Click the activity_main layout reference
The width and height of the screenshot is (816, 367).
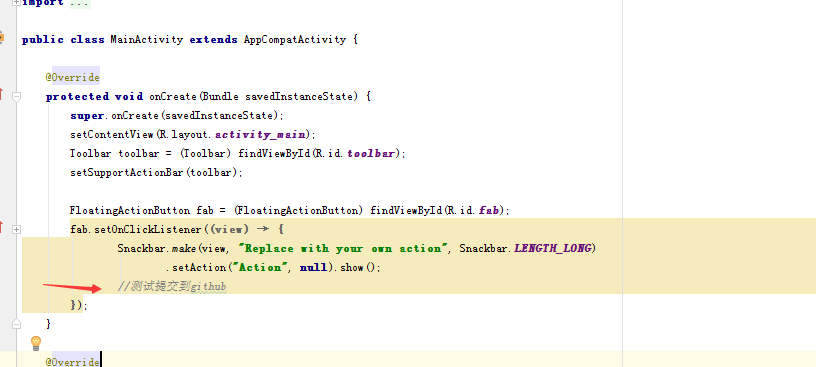click(260, 134)
